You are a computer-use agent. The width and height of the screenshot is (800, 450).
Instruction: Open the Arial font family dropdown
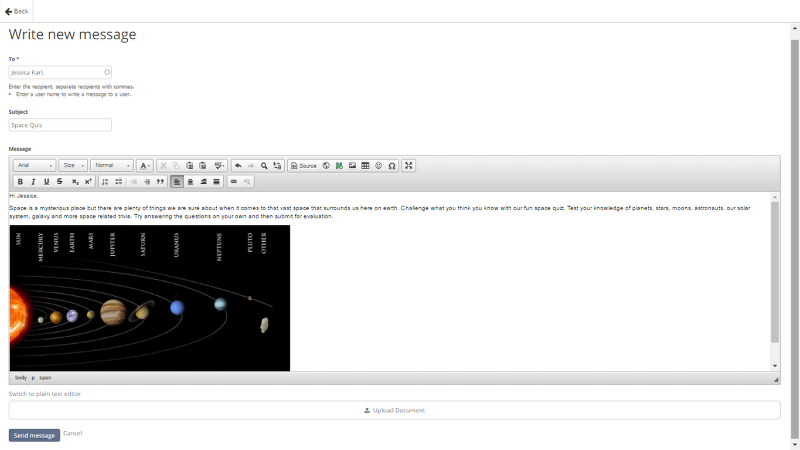35,165
